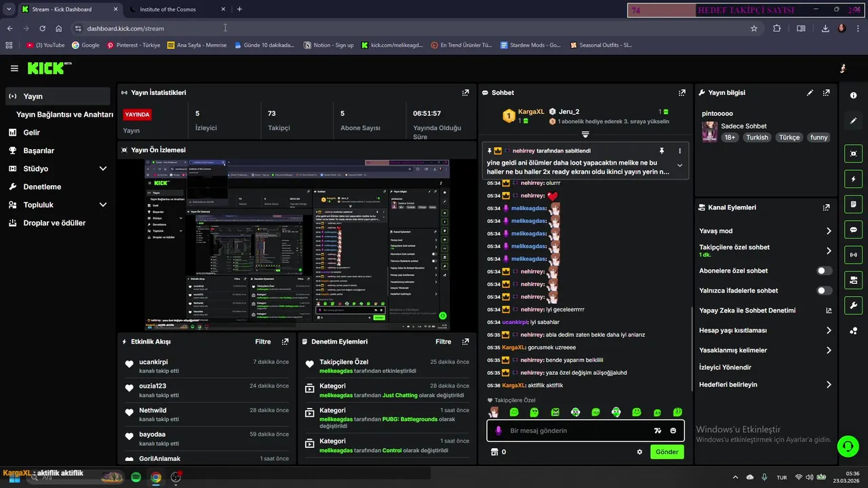Click the broadcast signal icon in right sidebar
Screen dimensions: 868x488
tap(853, 255)
